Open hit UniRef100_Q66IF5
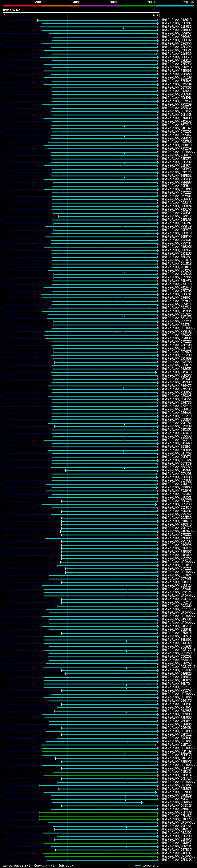This screenshot has width=197, height=868. (x=177, y=700)
